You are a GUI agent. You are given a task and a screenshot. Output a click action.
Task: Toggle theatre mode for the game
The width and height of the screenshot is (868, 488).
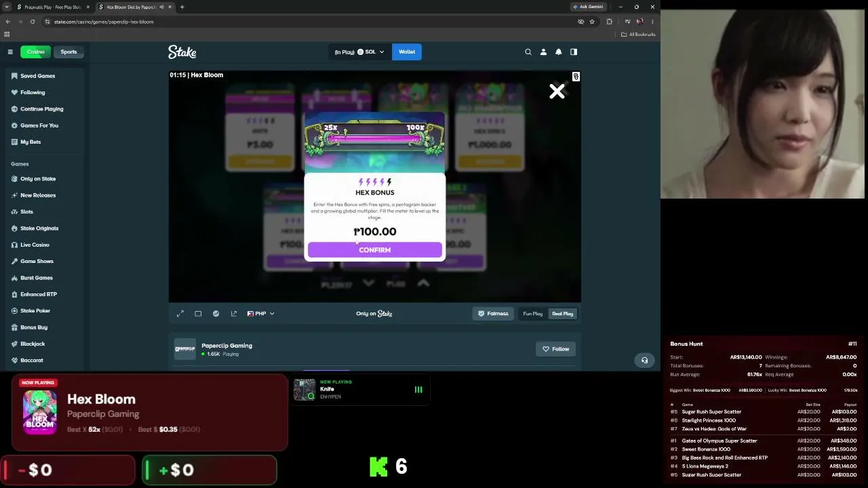[x=198, y=314]
